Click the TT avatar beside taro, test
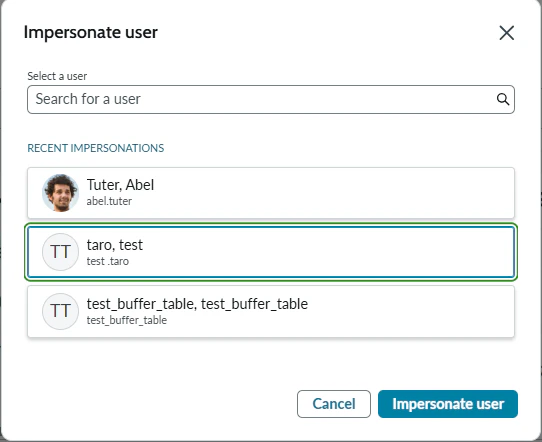Viewport: 542px width, 442px height. (x=60, y=252)
